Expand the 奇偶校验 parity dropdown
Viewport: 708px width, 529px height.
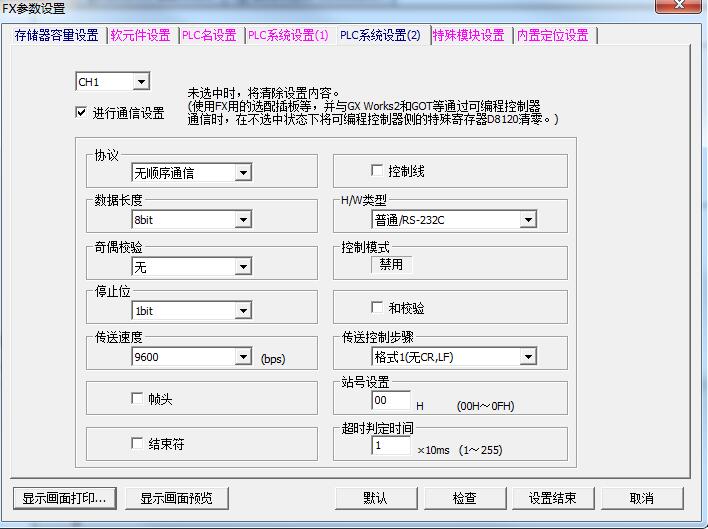[x=242, y=266]
